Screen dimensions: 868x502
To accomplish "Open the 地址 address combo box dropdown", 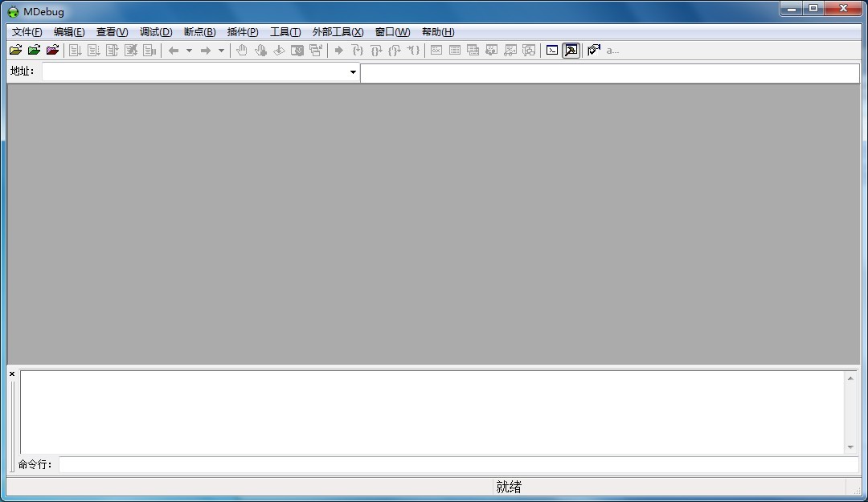I will (x=353, y=72).
